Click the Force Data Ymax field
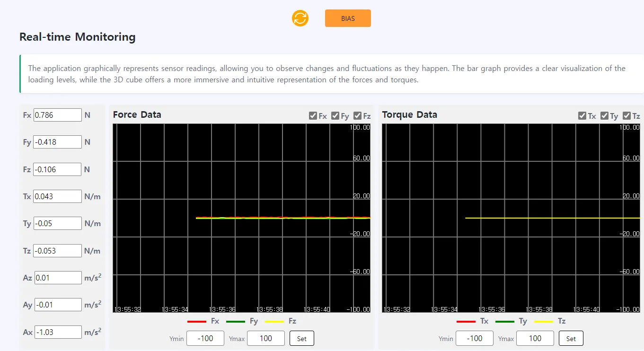The height and width of the screenshot is (351, 644). click(x=266, y=338)
